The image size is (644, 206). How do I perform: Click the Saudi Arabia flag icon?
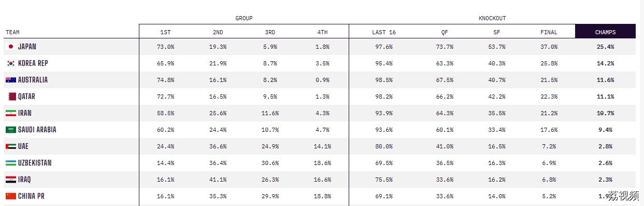[x=10, y=130]
